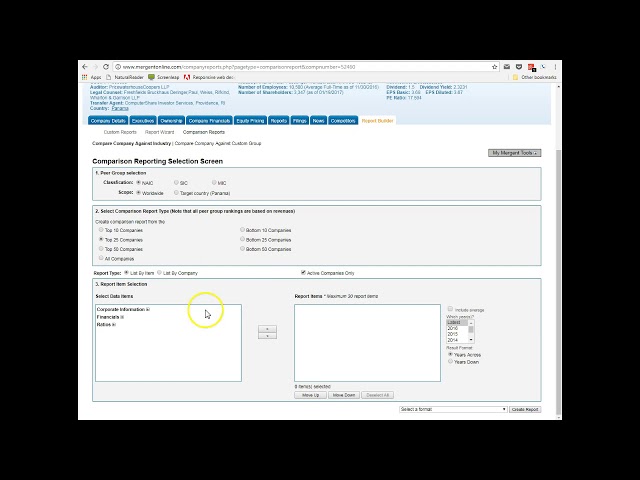Open the Company Details tab
The image size is (640, 480).
[x=108, y=121]
